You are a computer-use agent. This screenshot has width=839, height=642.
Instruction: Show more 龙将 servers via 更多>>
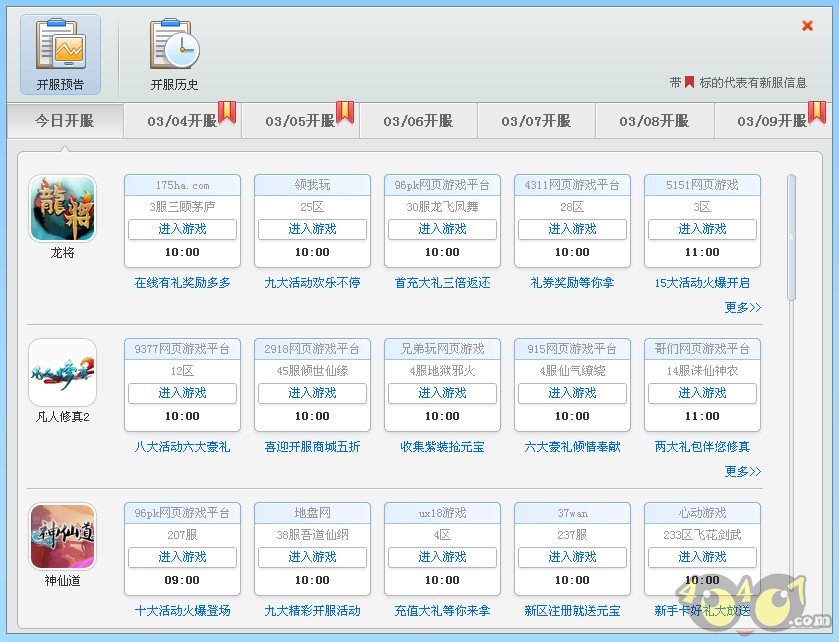[x=743, y=308]
